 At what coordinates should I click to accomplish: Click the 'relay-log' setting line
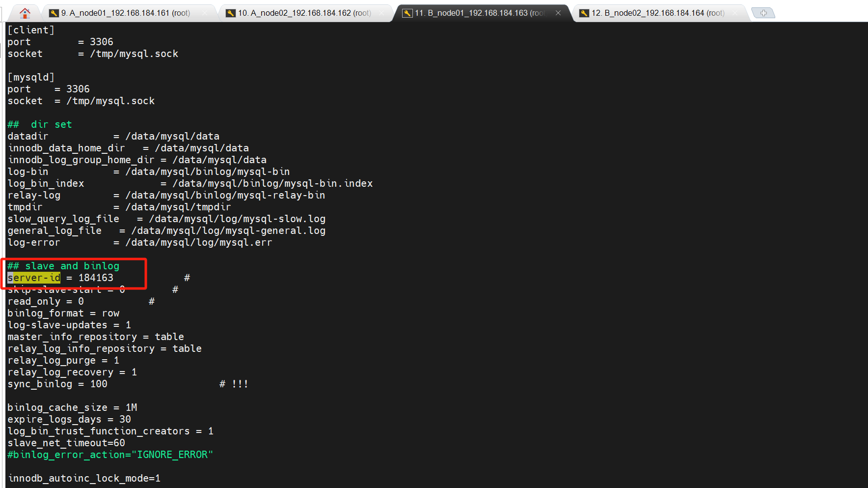pyautogui.click(x=166, y=195)
